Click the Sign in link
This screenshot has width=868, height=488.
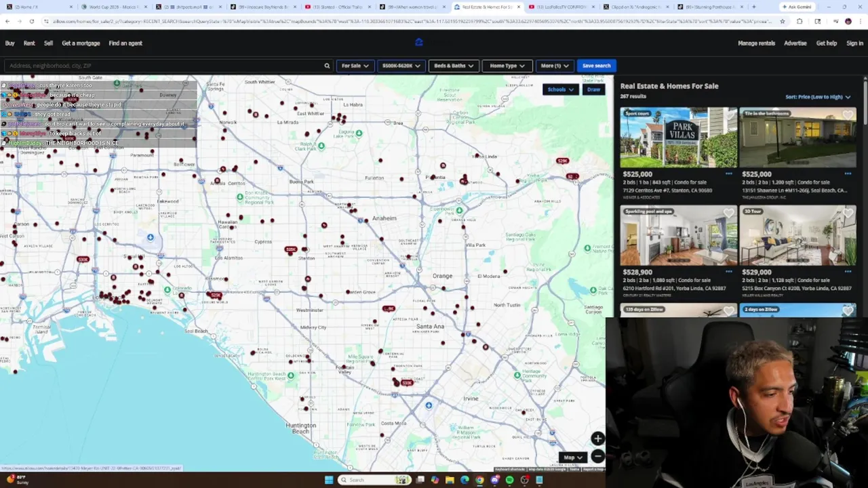pyautogui.click(x=854, y=43)
